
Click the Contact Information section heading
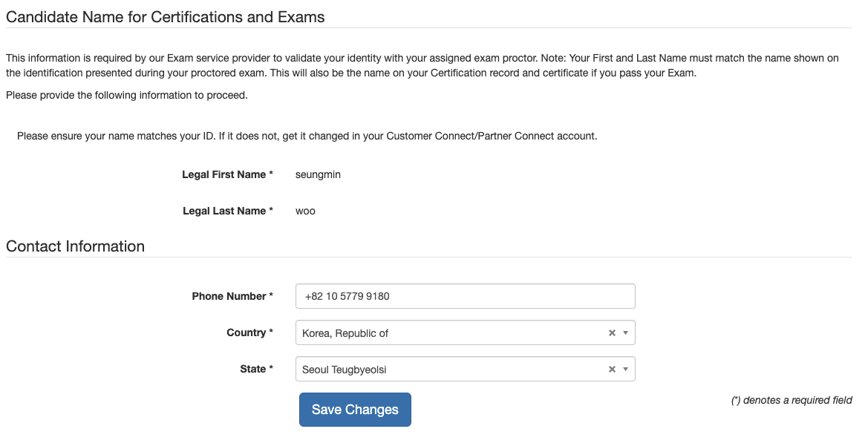coord(76,246)
